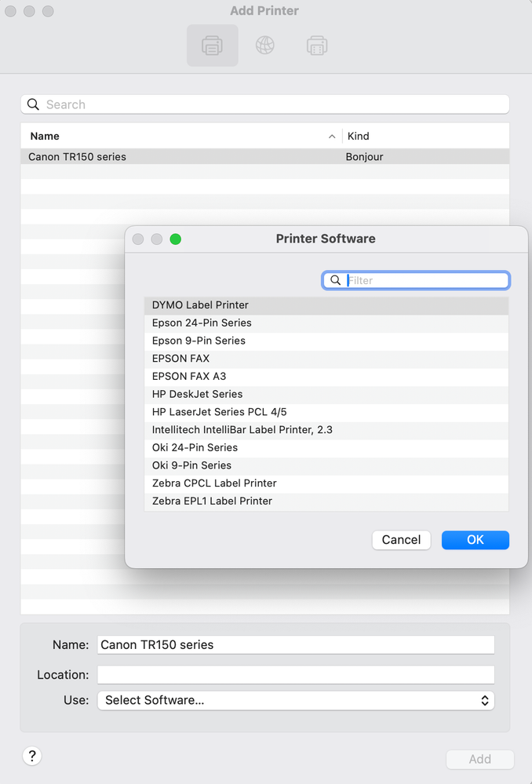Image resolution: width=532 pixels, height=784 pixels.
Task: Select the Canon TR150 series printer row
Action: pyautogui.click(x=265, y=156)
